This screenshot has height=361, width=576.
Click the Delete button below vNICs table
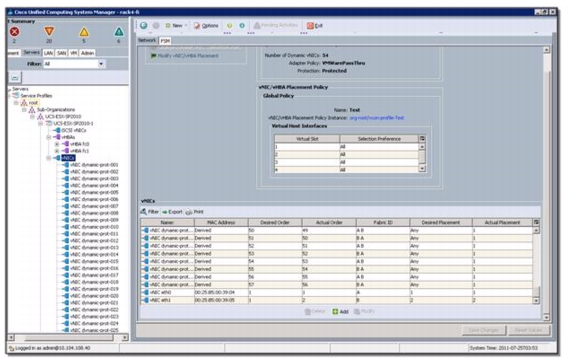point(315,311)
